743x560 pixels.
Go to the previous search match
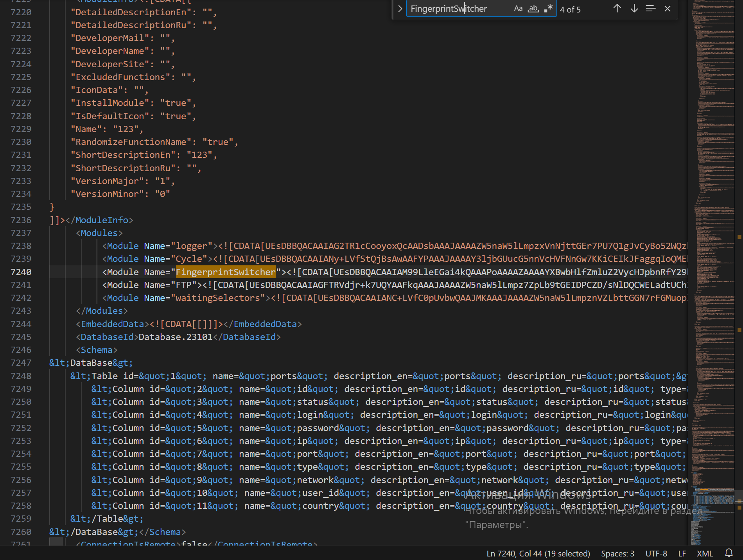(617, 9)
